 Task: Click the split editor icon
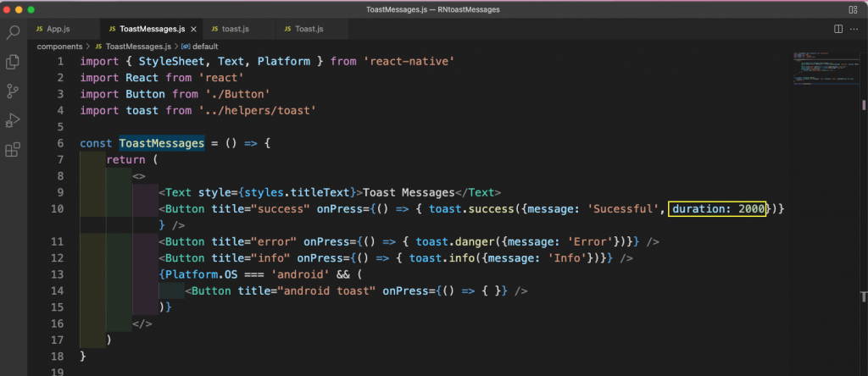pos(838,29)
